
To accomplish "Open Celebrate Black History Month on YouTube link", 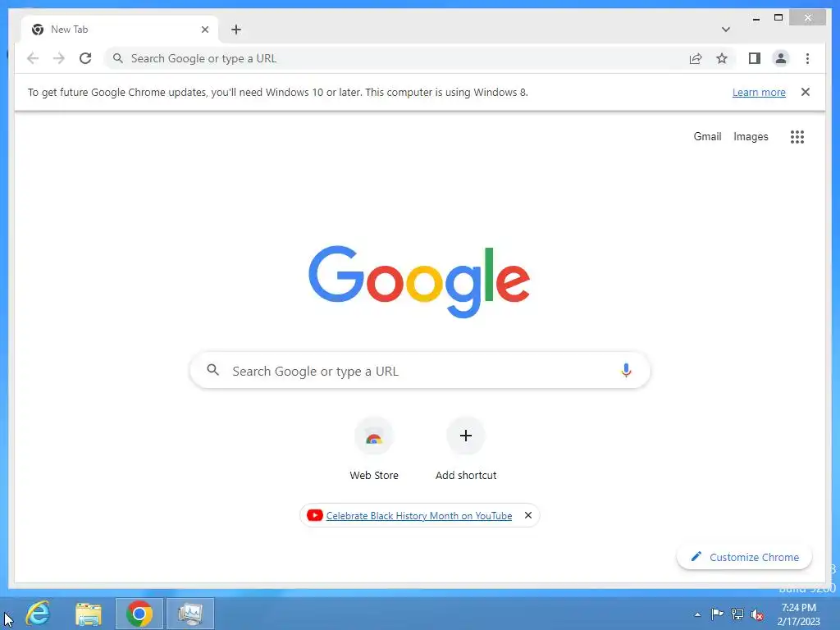I will point(419,516).
